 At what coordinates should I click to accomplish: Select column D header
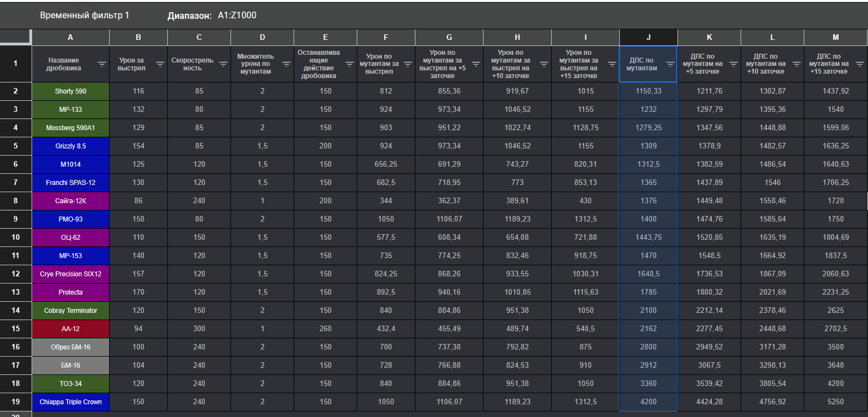point(262,38)
